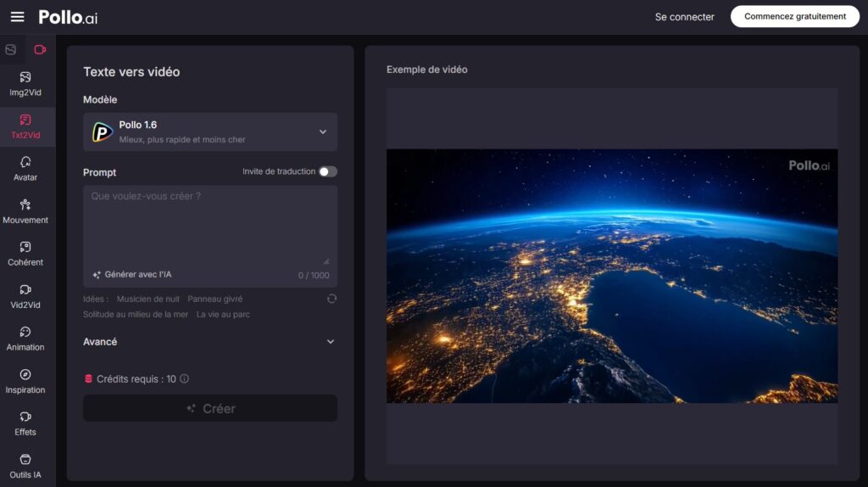Pick the idea Musicien de nuit
The width and height of the screenshot is (868, 487).
147,299
